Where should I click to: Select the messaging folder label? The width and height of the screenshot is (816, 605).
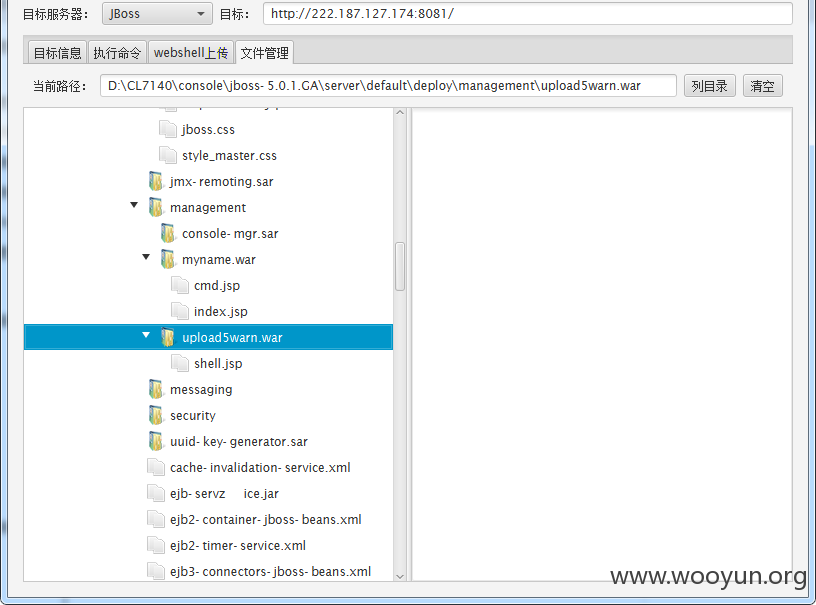click(x=201, y=390)
